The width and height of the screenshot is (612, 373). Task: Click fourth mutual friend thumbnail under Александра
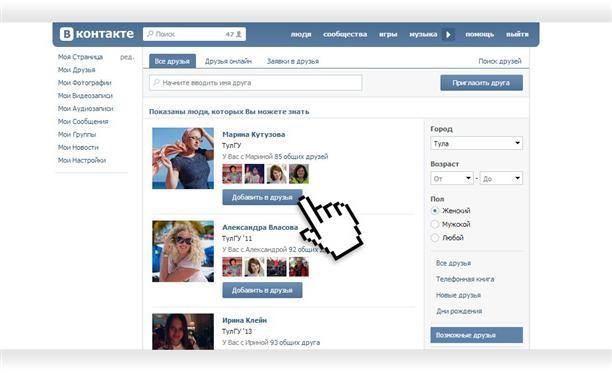pyautogui.click(x=299, y=266)
